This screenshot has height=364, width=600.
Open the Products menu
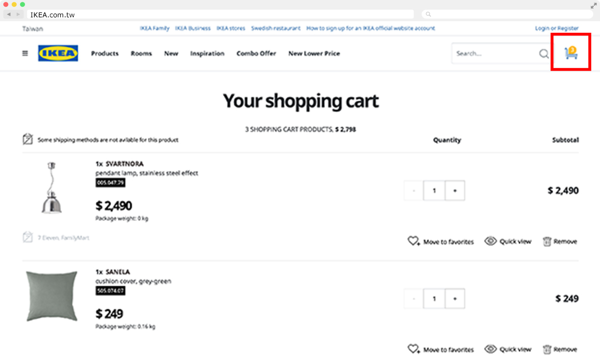(x=104, y=53)
